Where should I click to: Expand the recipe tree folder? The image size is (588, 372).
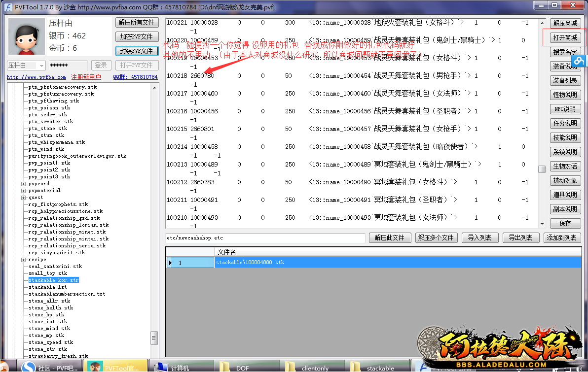coord(23,260)
